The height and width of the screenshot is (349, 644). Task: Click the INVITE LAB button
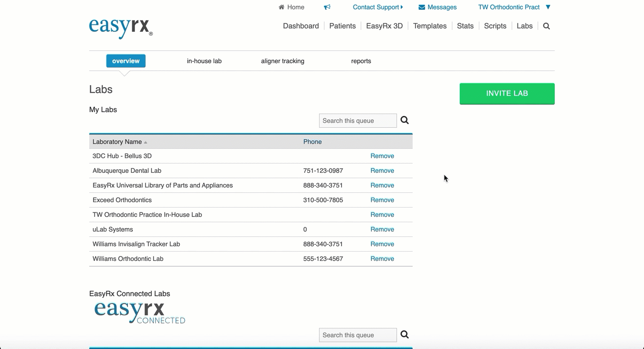(507, 93)
